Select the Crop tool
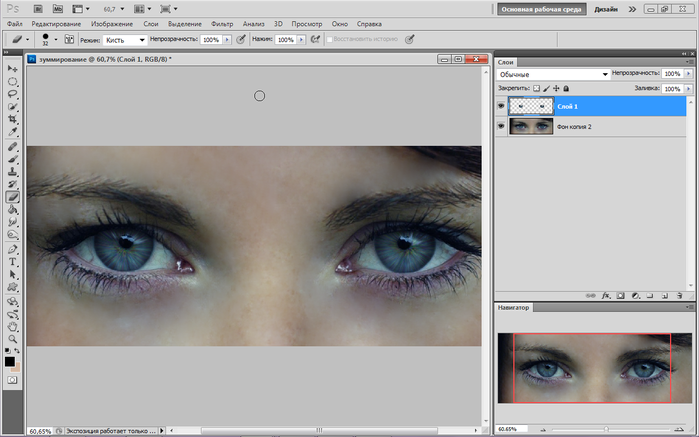699x437 pixels. (x=13, y=119)
